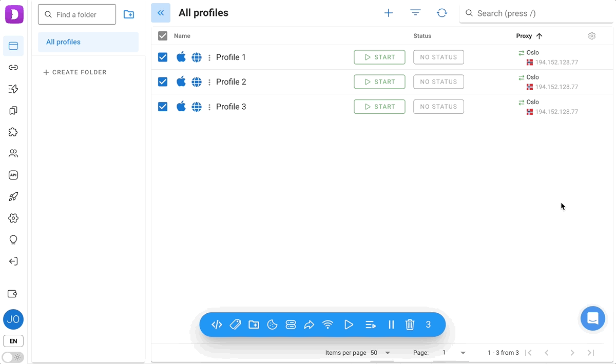Click the code icon in the bulk actions bar
Screen dimensions: 616x364
217,325
